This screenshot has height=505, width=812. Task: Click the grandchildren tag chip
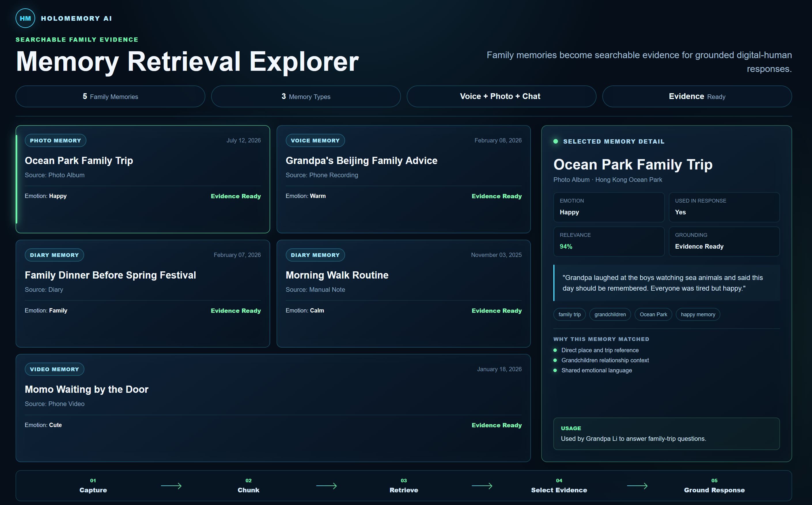click(x=610, y=314)
